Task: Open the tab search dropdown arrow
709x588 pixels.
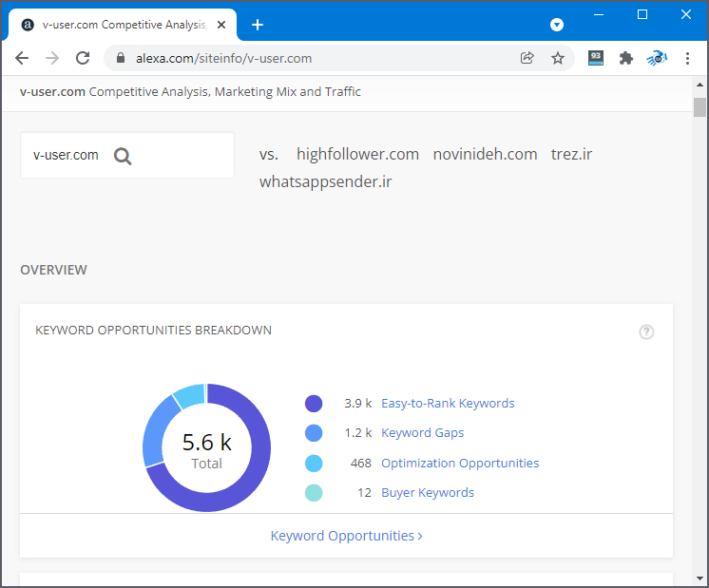Action: point(557,25)
